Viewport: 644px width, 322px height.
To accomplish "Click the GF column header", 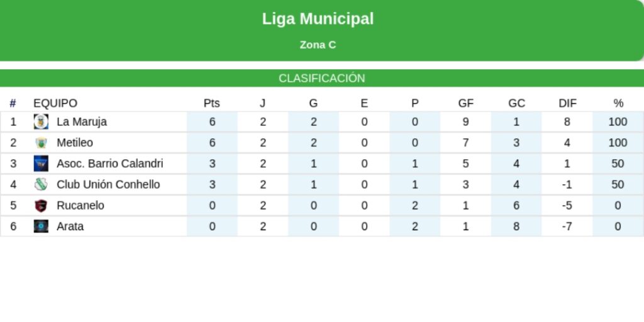I will (x=466, y=103).
